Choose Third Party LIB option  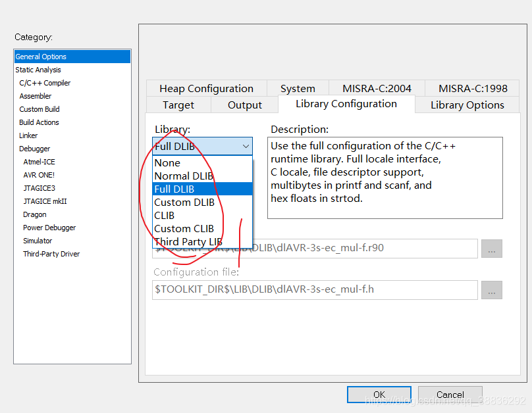[x=203, y=241]
